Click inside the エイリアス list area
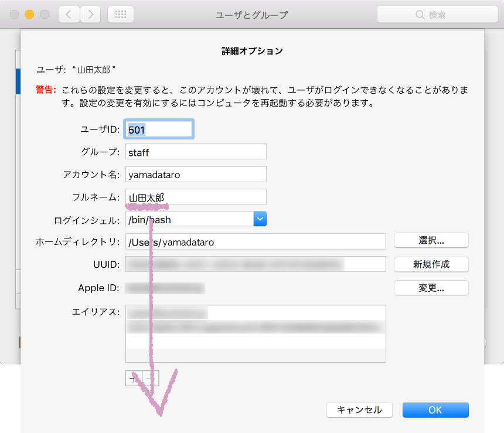504x433 pixels. click(255, 334)
